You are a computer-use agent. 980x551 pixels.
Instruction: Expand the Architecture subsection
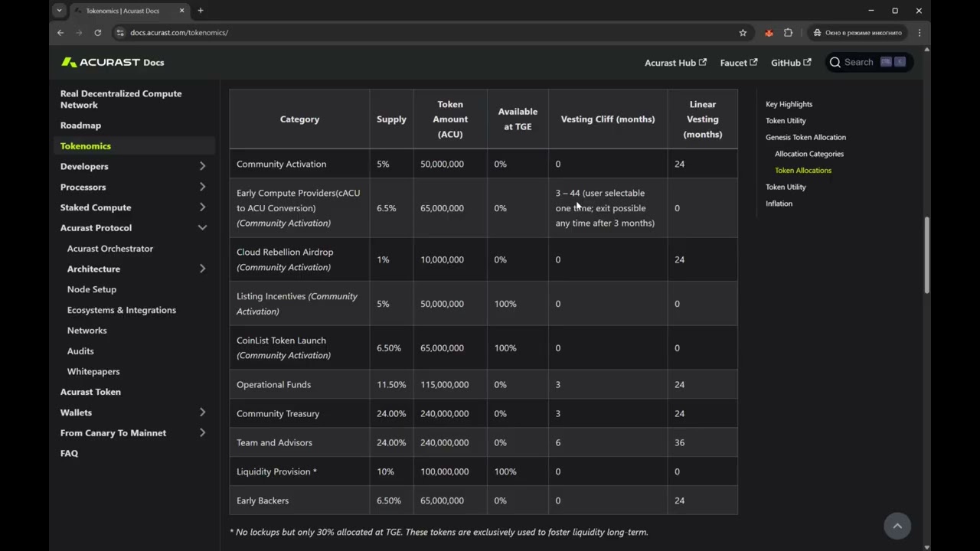click(x=202, y=269)
